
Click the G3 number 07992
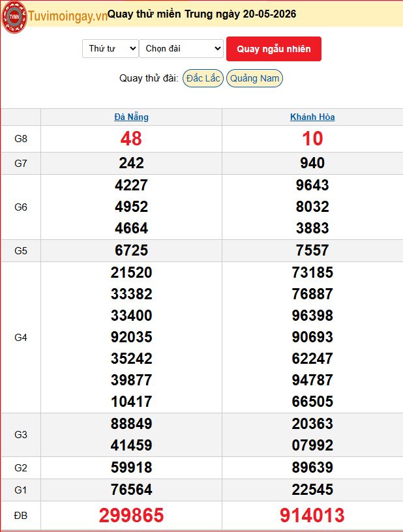click(312, 445)
